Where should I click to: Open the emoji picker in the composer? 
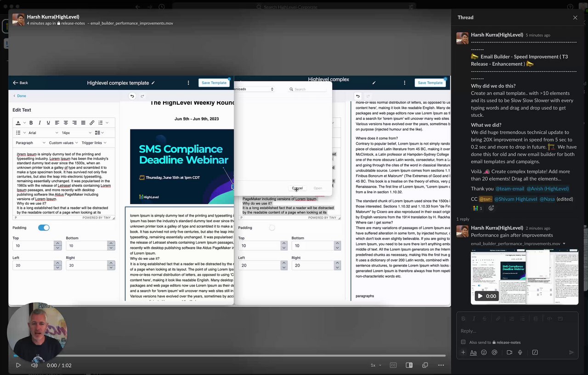click(x=484, y=353)
